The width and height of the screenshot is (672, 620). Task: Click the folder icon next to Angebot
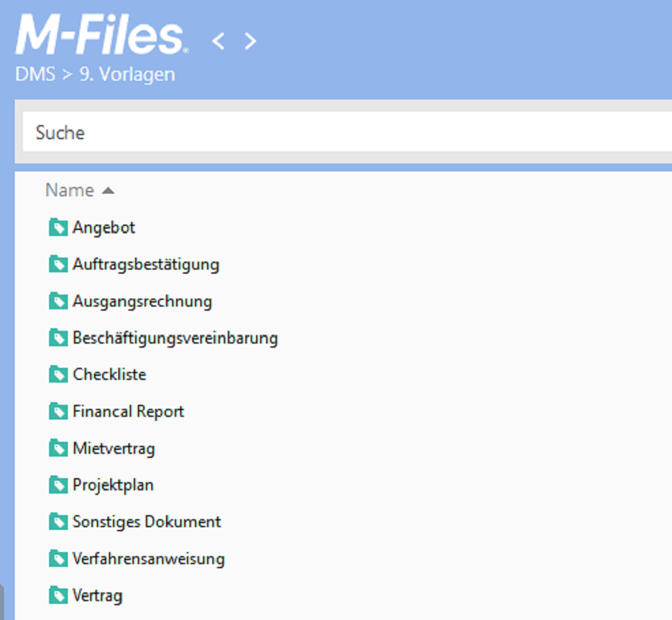[x=58, y=228]
